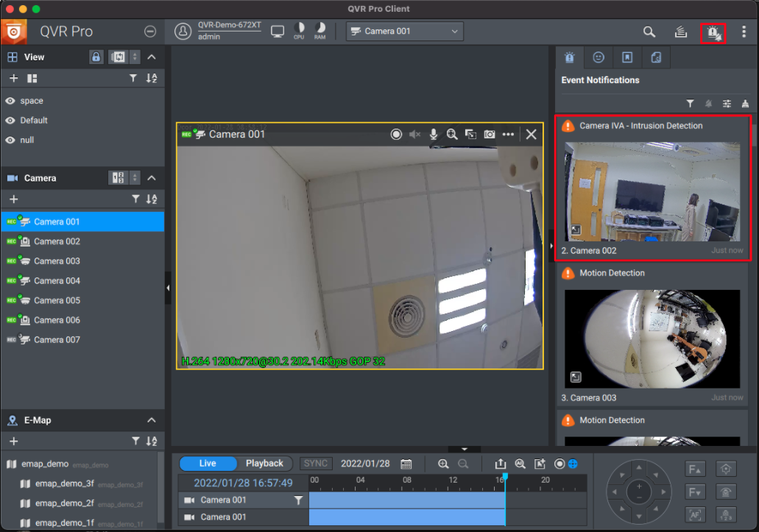Collapse the Camera panel section
Viewport: 759px width, 532px height.
[152, 178]
